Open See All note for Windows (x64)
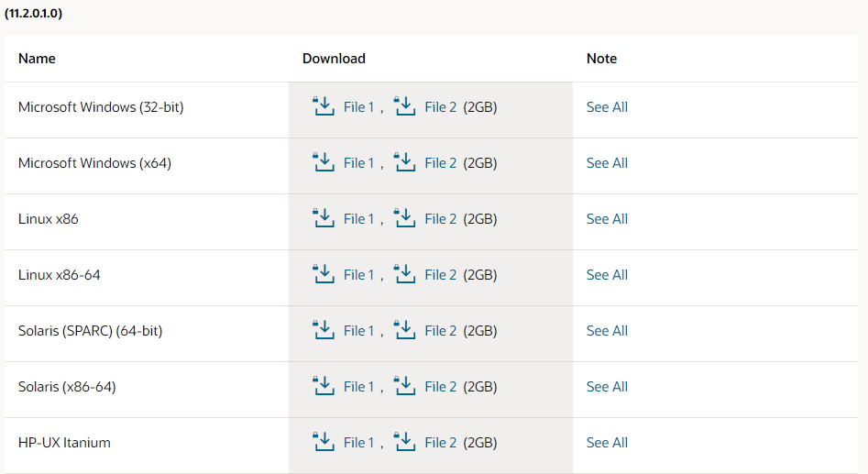 (x=607, y=163)
